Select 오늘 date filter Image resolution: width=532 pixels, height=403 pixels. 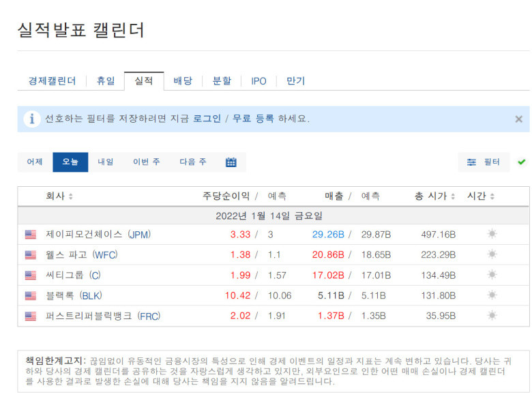70,162
